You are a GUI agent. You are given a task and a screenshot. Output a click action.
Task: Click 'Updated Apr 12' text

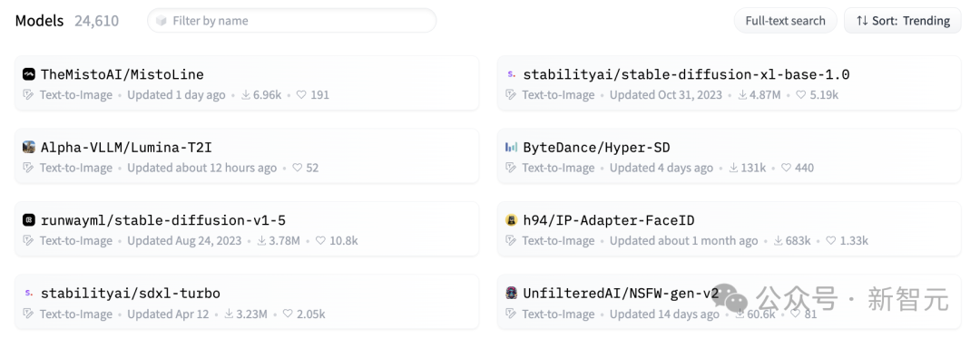(168, 314)
